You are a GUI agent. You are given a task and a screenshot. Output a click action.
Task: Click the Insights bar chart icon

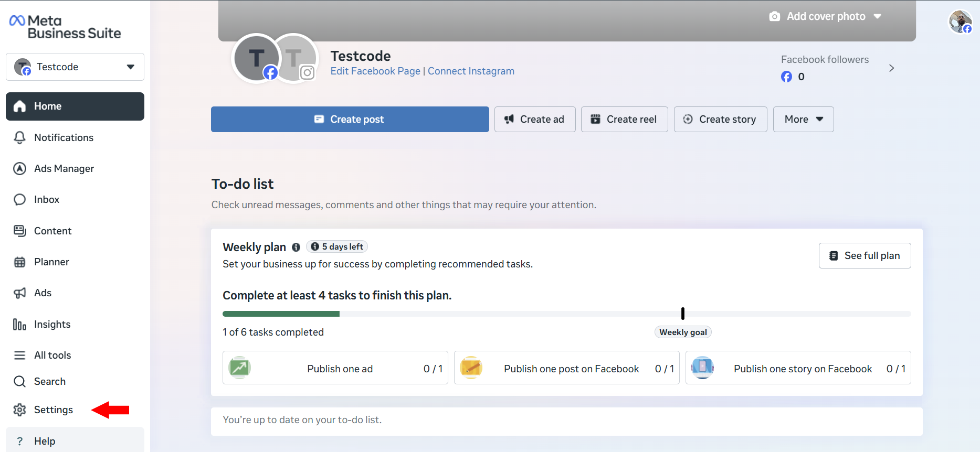point(19,324)
